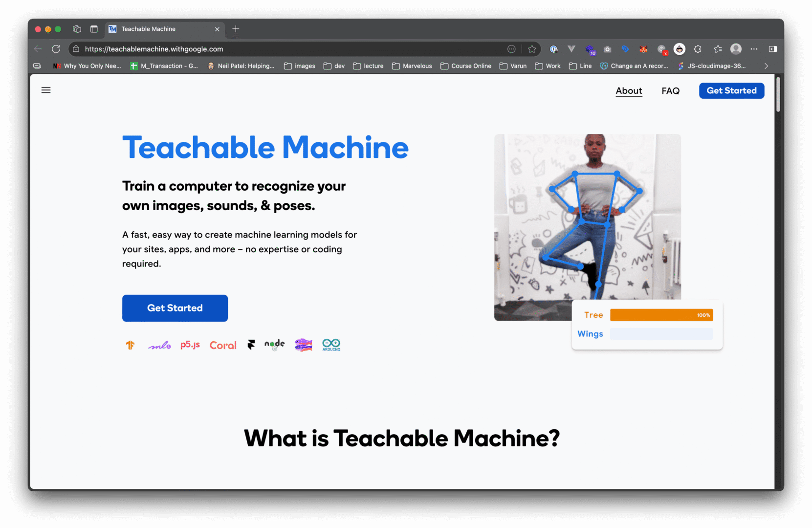Open the browser settings ellipsis menu
812x528 pixels.
click(754, 49)
